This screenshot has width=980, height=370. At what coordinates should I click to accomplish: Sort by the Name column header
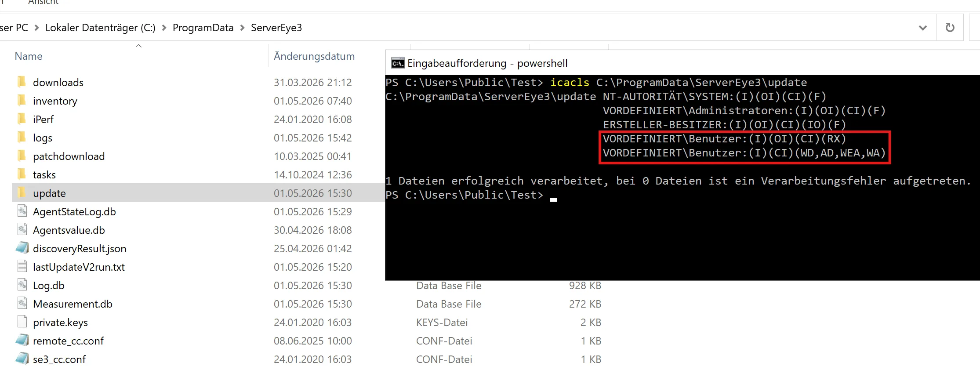tap(29, 56)
